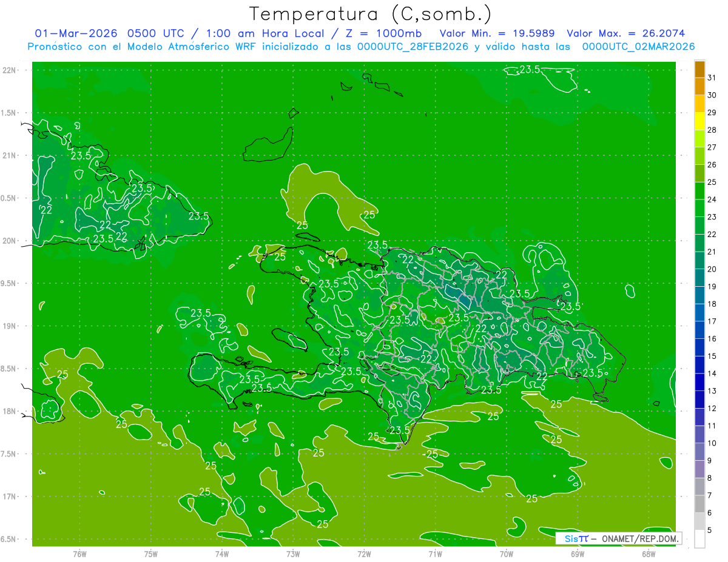The height and width of the screenshot is (562, 728).
Task: Click longitude axis label "73W"
Action: coord(293,554)
